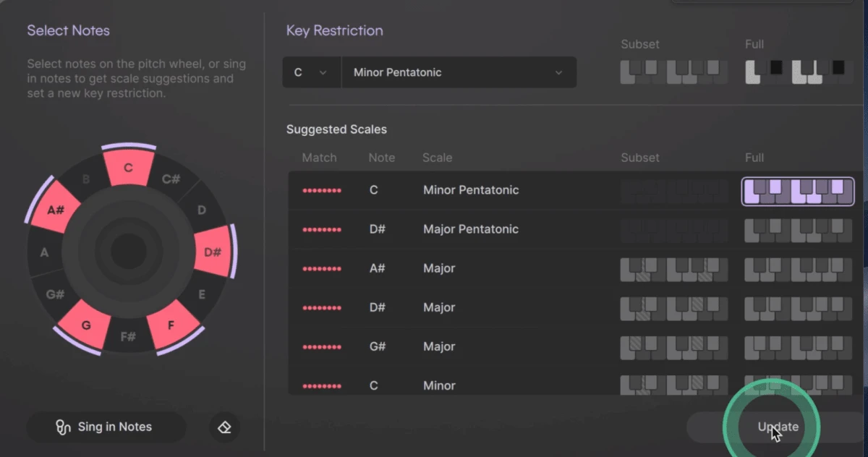Viewport: 868px width, 457px height.
Task: Select the D# Major Subset keyboard
Action: (x=674, y=309)
